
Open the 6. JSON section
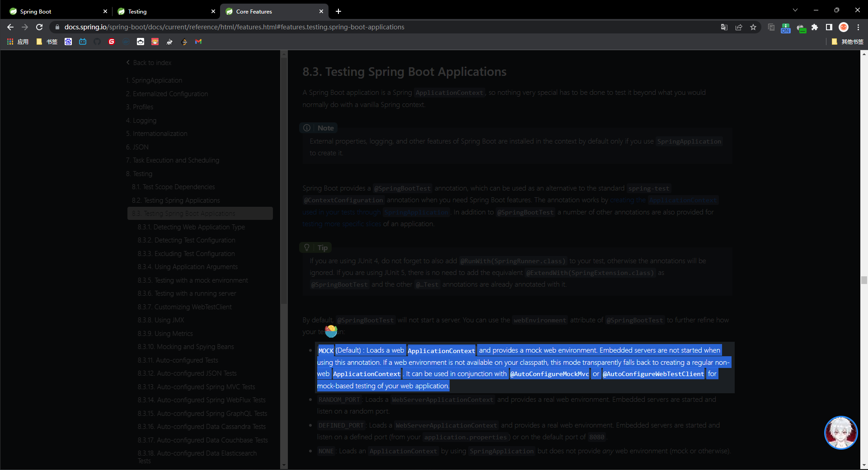[137, 147]
